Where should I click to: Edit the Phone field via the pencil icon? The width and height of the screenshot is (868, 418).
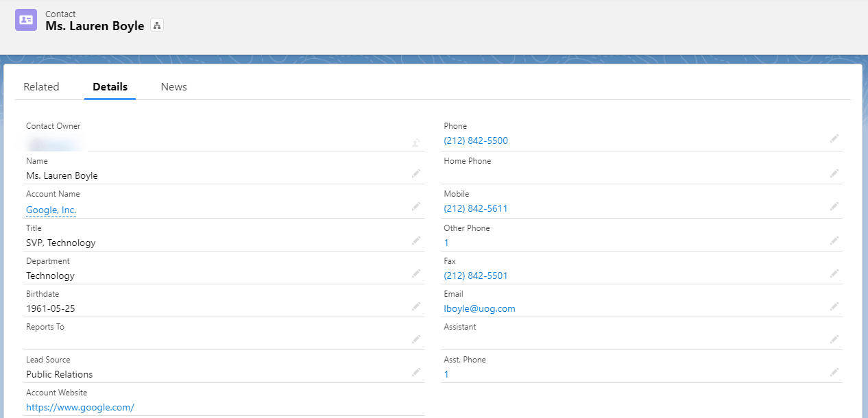tap(834, 138)
